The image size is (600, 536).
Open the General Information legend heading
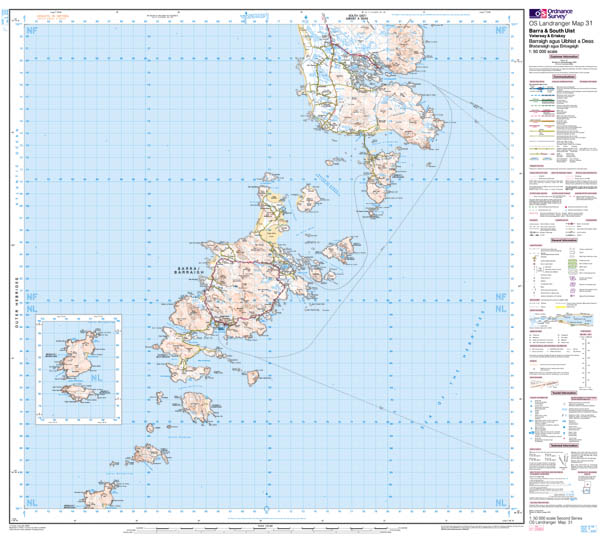point(564,240)
